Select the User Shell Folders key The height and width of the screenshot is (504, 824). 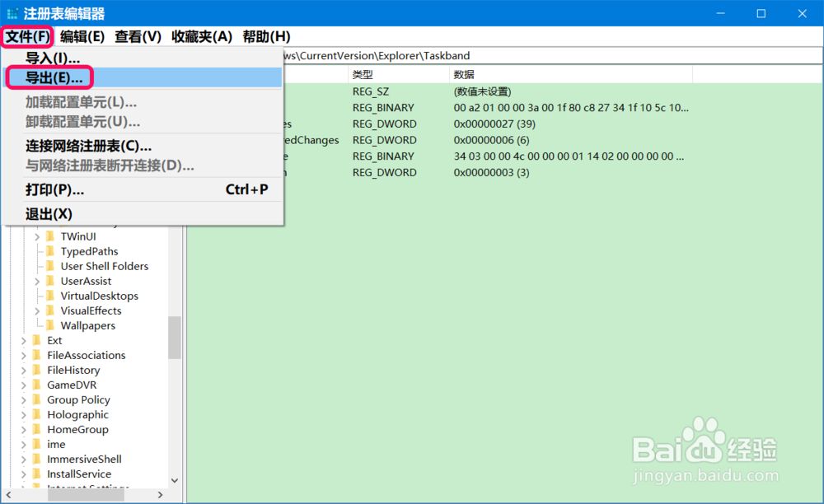click(x=102, y=266)
